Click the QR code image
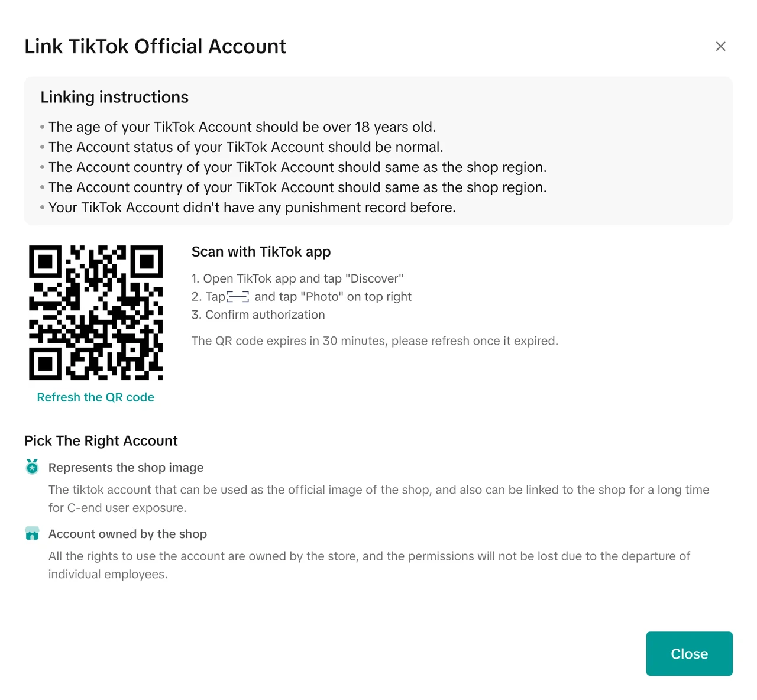This screenshot has height=700, width=757. point(96,313)
